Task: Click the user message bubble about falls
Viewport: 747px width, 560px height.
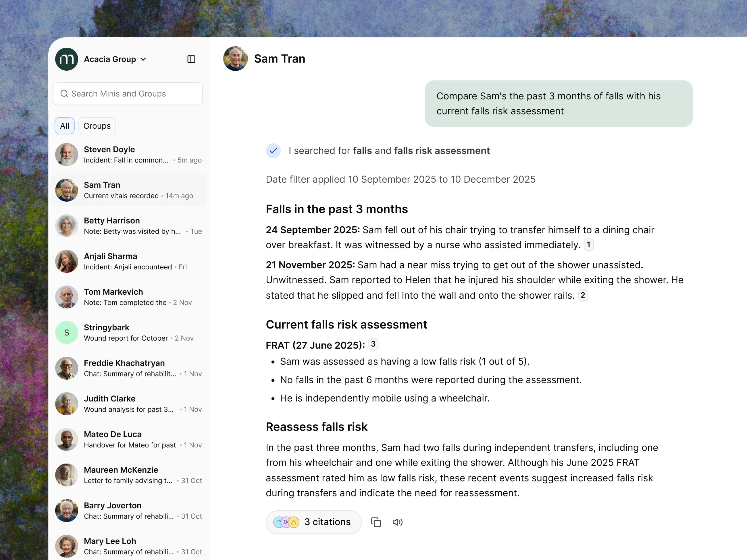Action: point(559,104)
